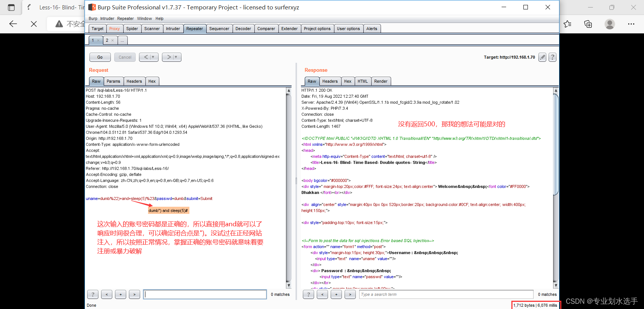
Task: Click the request search input field
Action: [x=205, y=294]
